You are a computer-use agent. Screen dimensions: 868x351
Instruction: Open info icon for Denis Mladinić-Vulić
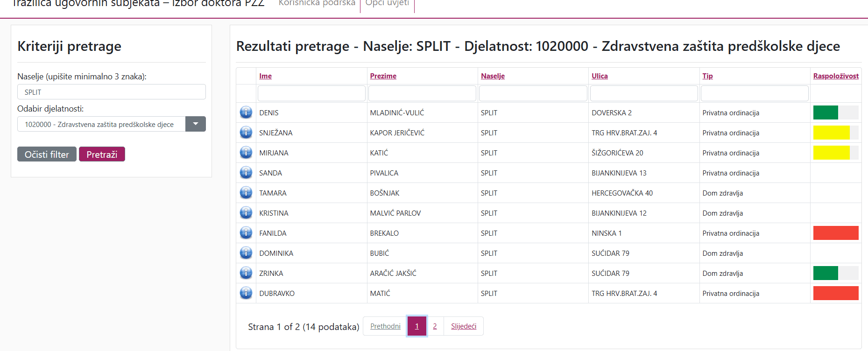(x=246, y=112)
